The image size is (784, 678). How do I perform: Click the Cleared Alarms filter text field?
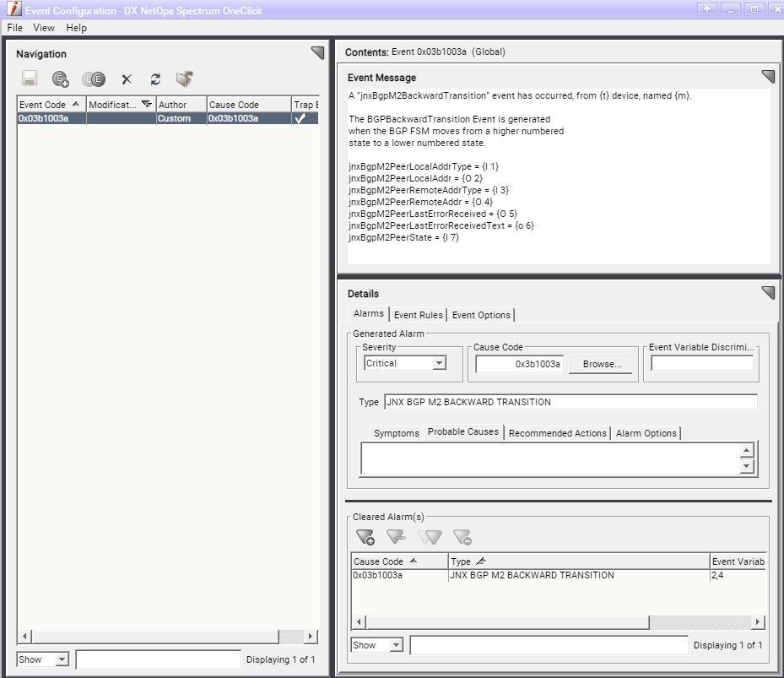[549, 645]
